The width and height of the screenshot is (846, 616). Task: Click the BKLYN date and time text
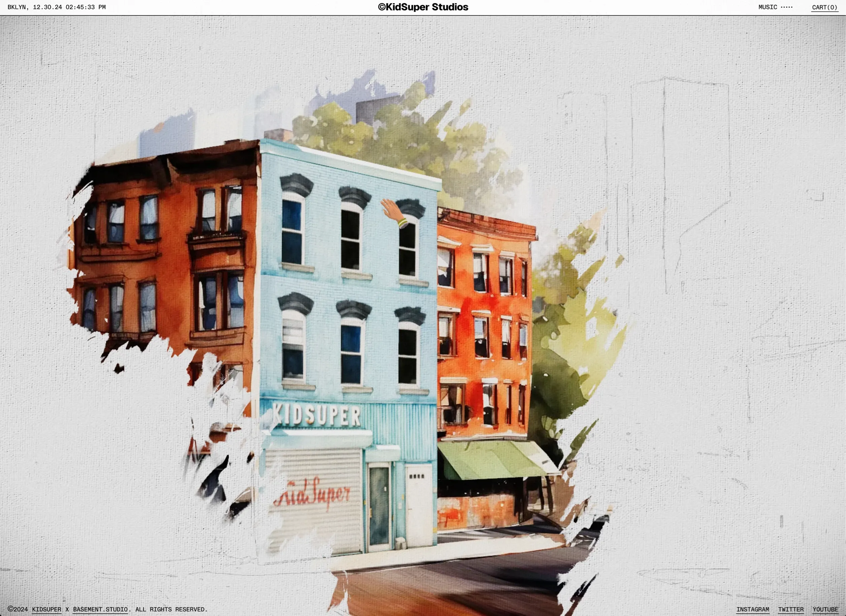click(x=56, y=7)
